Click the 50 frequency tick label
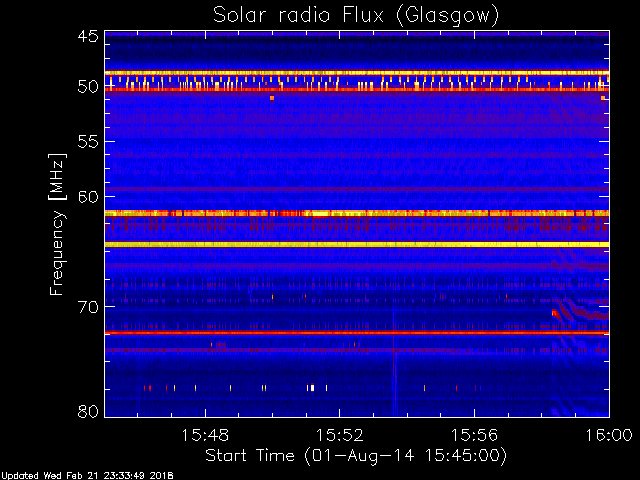This screenshot has height=480, width=640. [88, 87]
